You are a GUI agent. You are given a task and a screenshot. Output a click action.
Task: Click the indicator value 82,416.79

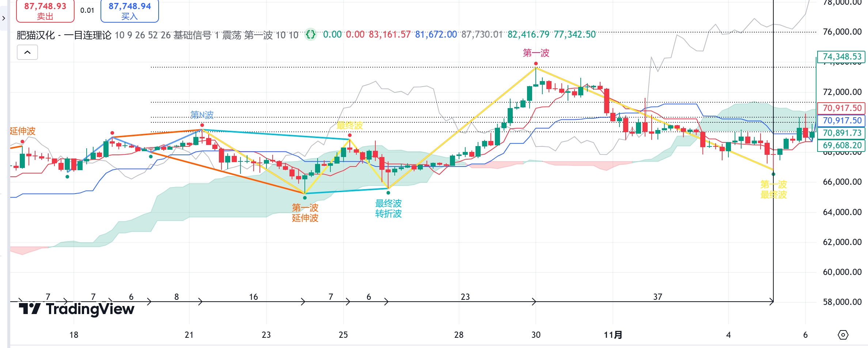528,35
